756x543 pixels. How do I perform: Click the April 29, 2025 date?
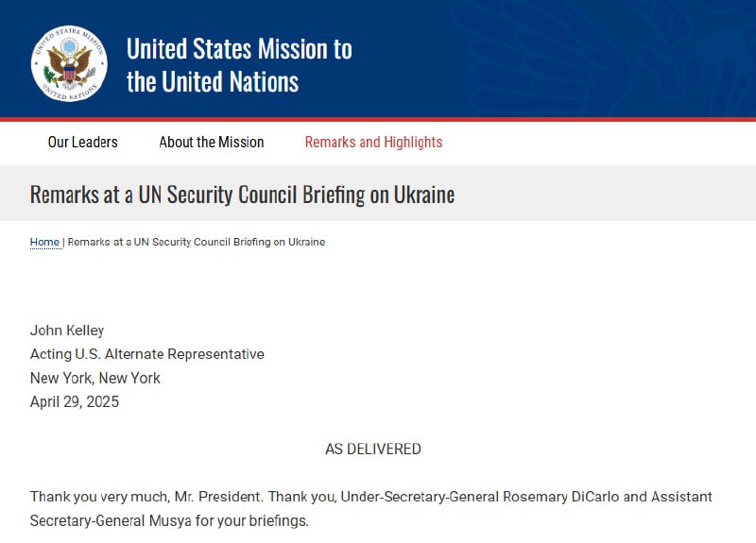point(75,401)
